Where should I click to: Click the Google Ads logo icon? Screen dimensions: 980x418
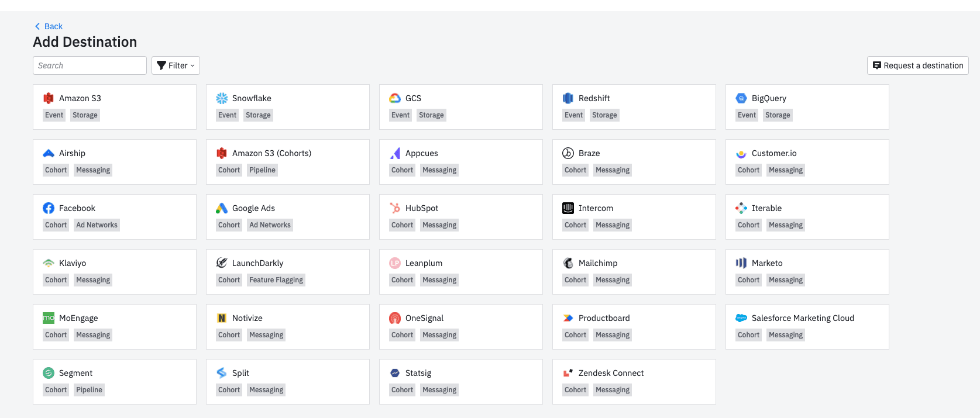(x=222, y=208)
